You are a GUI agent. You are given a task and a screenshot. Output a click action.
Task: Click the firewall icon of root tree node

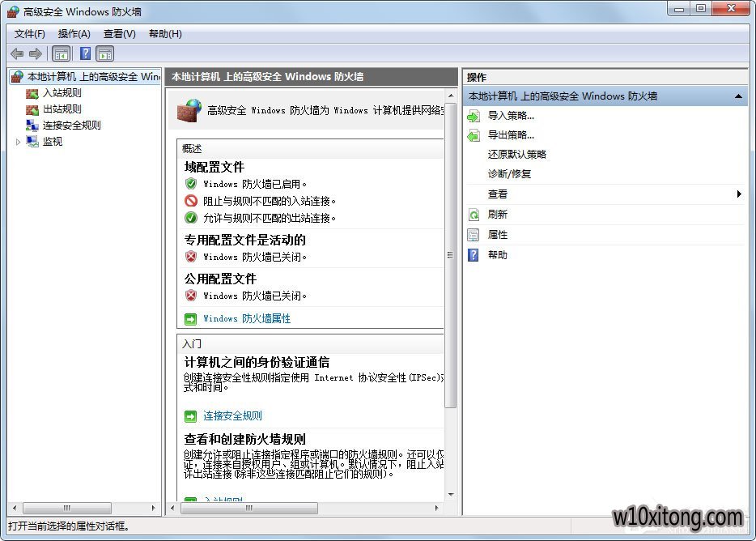pyautogui.click(x=17, y=76)
